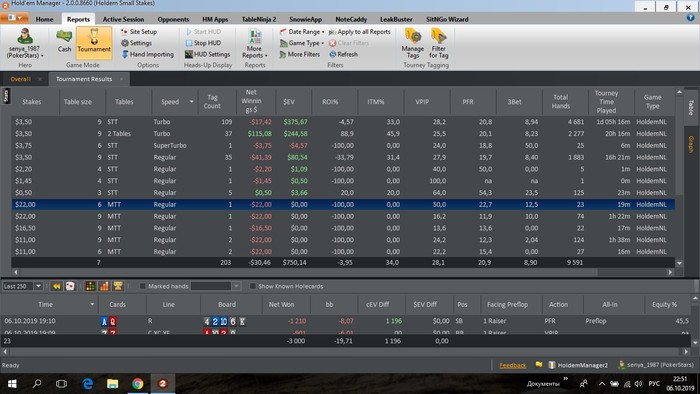The image size is (700, 394).
Task: Click the Stakes column header
Action: click(x=32, y=102)
